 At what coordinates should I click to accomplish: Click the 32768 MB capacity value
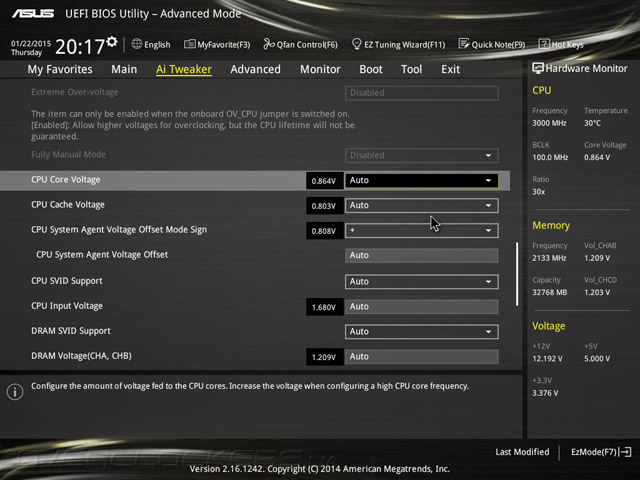pos(549,292)
